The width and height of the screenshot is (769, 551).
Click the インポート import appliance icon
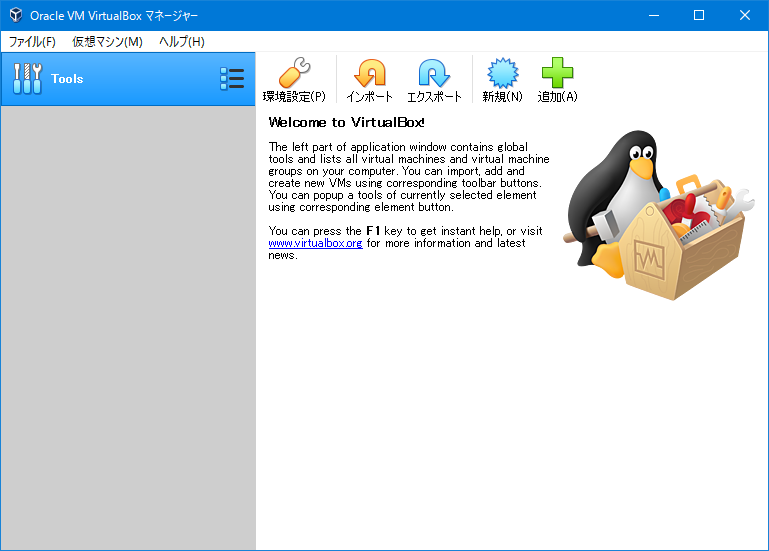(370, 79)
